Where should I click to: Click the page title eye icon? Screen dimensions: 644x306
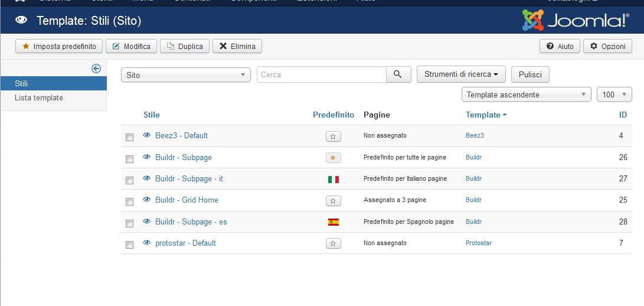pos(21,20)
